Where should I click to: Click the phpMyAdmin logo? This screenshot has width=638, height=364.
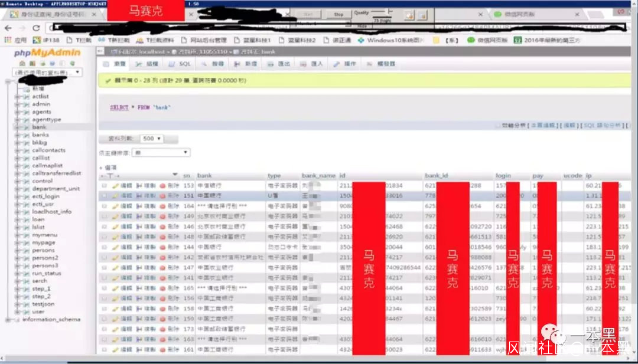47,53
